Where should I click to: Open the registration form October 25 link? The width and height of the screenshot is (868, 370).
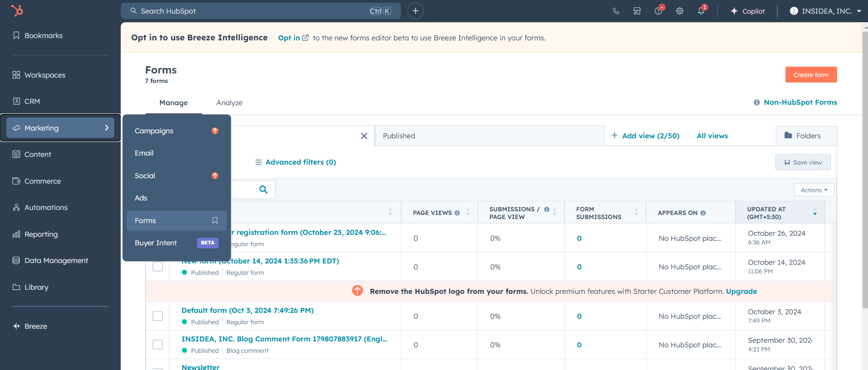pos(309,232)
